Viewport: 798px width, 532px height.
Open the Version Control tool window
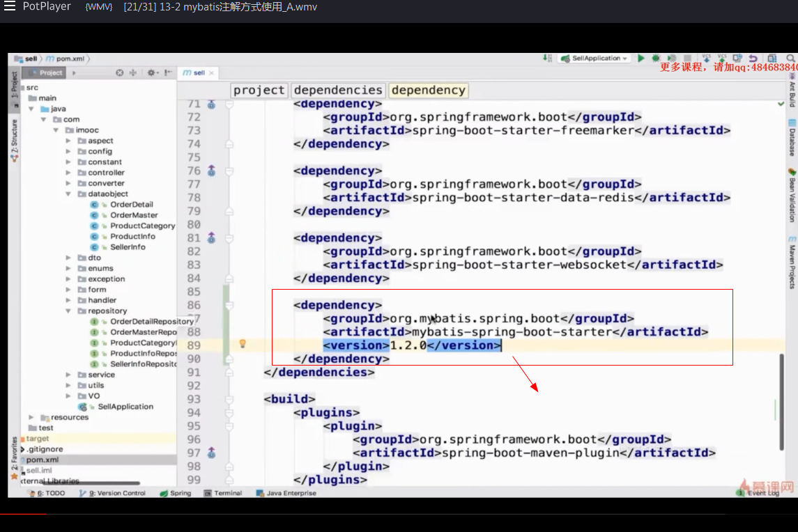point(113,493)
